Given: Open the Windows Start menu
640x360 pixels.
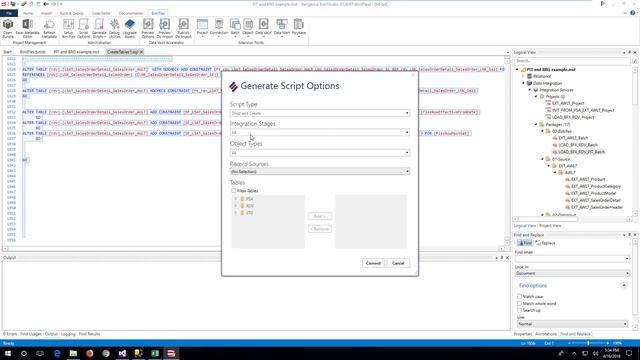Looking at the screenshot, I should [x=7, y=353].
